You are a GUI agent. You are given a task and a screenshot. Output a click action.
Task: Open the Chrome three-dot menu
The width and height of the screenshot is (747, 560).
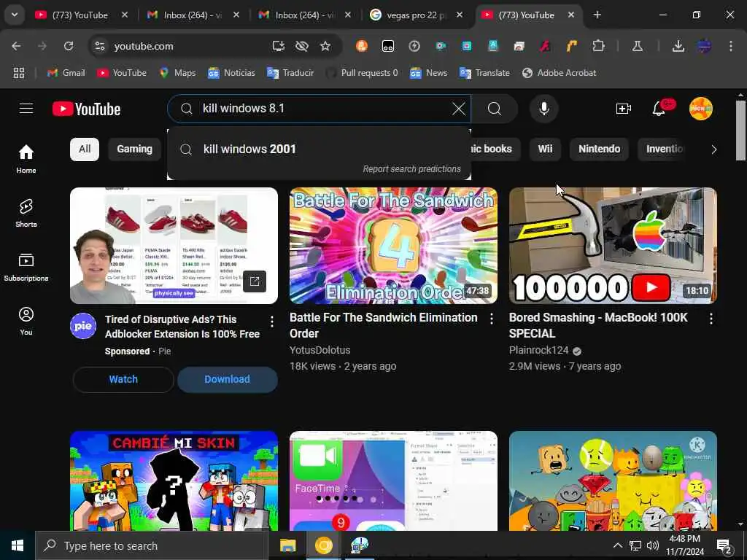731,46
